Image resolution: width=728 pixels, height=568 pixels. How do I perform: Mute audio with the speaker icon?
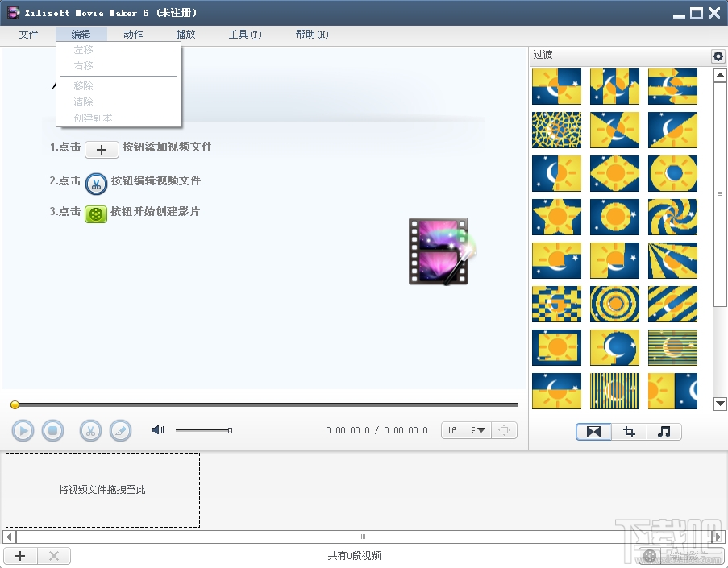(x=157, y=429)
